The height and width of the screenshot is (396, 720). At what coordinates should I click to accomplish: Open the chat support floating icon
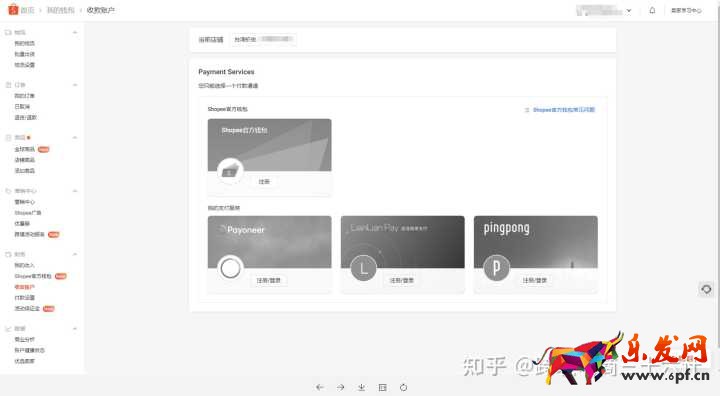pyautogui.click(x=706, y=289)
